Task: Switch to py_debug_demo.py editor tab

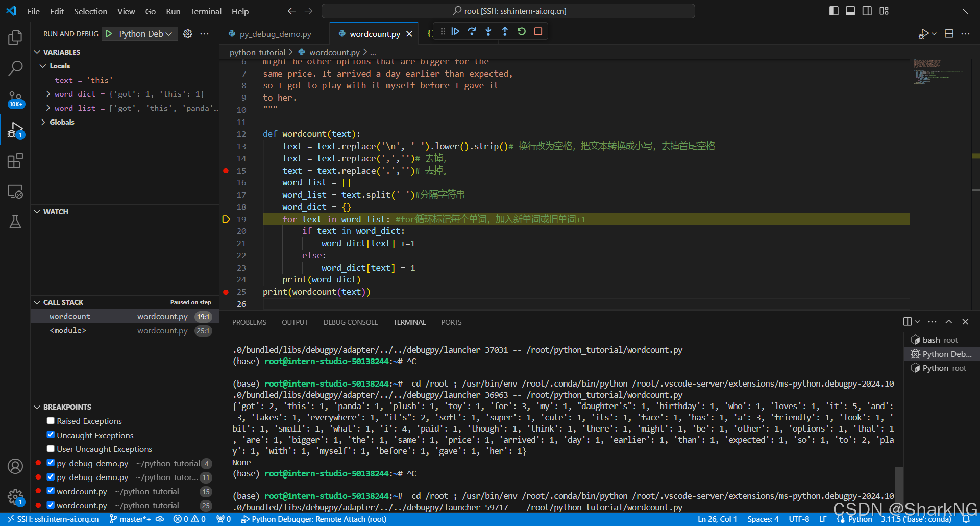Action: (x=275, y=34)
